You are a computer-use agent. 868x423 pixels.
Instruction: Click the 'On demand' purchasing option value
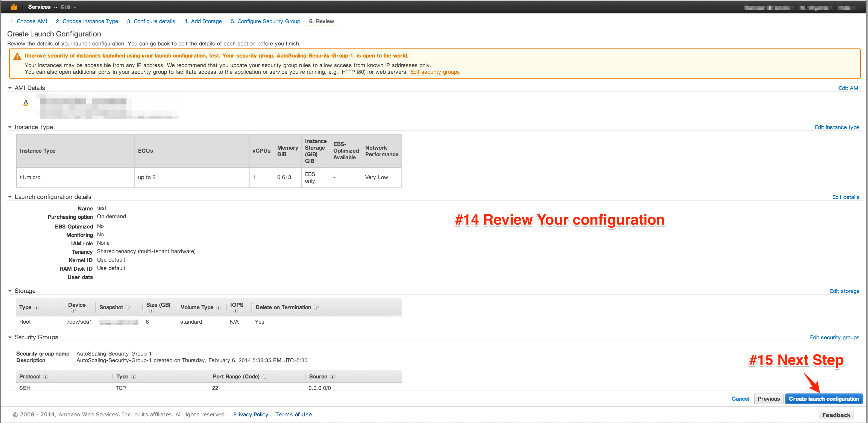[x=112, y=216]
